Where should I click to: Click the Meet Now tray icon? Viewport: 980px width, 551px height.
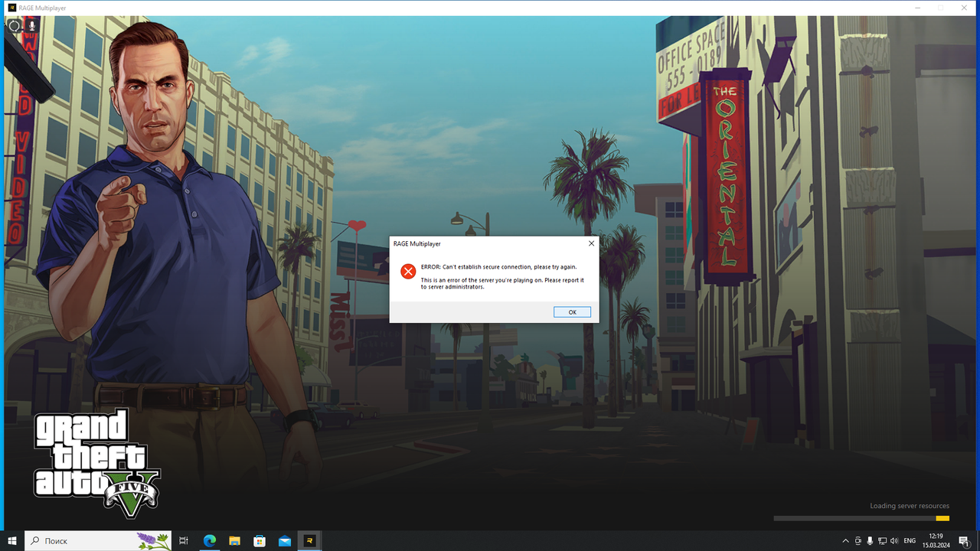tap(857, 541)
